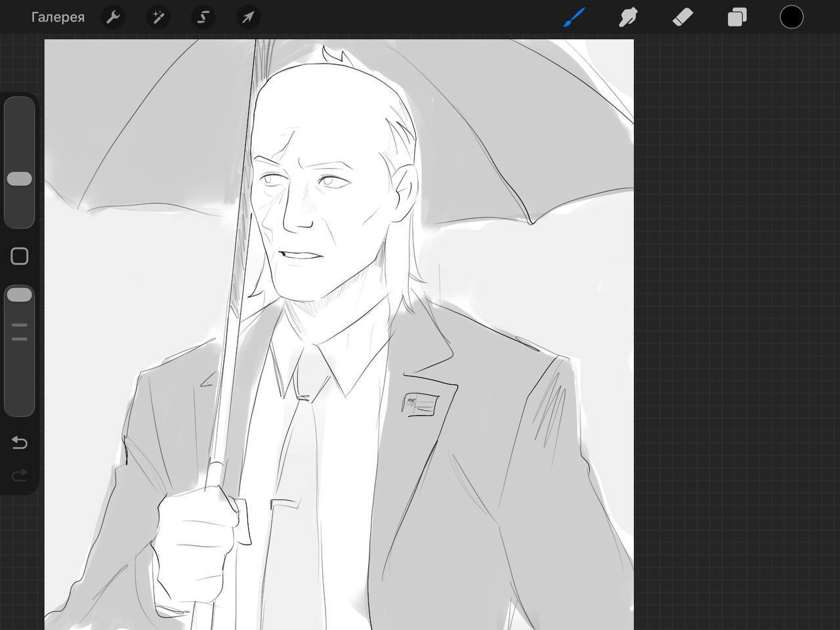Open the Layers panel

(x=737, y=17)
